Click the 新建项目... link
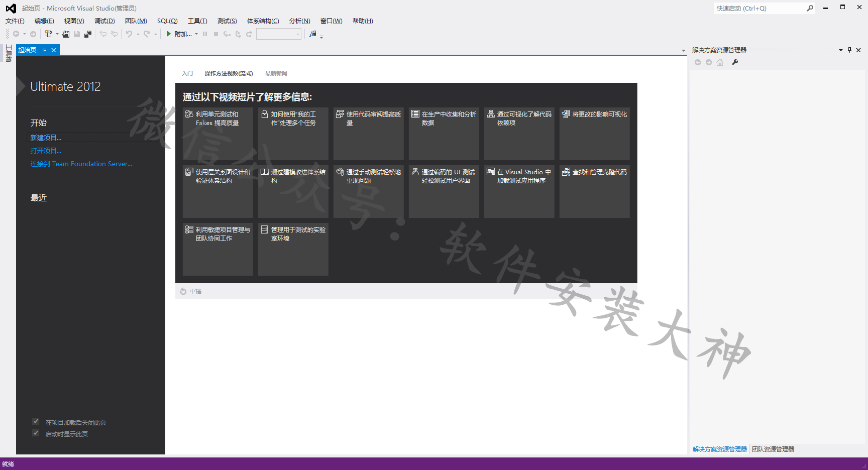The image size is (868, 470). point(46,138)
